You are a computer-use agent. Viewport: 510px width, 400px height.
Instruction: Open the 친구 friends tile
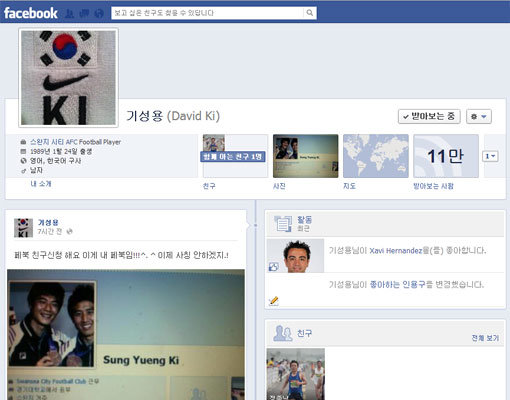[x=235, y=156]
